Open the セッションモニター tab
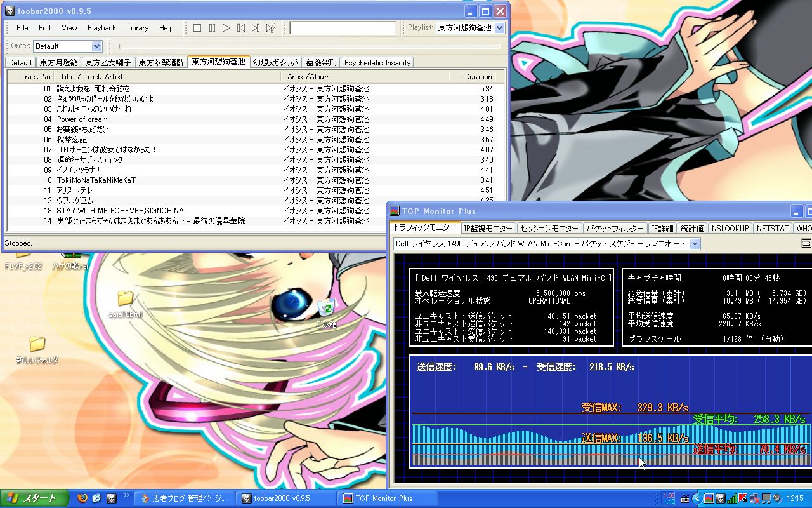The image size is (812, 508). pyautogui.click(x=549, y=228)
